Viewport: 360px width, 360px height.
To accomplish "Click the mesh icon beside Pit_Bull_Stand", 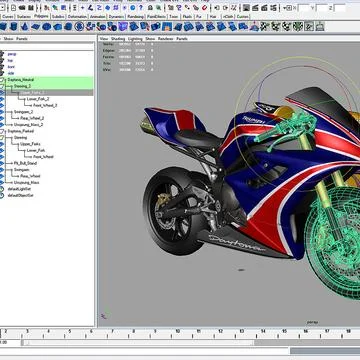I will pyautogui.click(x=2, y=163).
